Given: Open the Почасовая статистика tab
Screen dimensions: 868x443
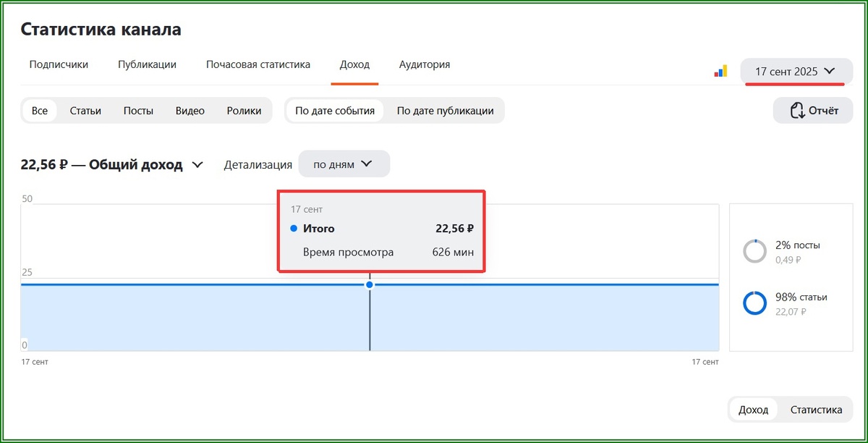Looking at the screenshot, I should [258, 64].
